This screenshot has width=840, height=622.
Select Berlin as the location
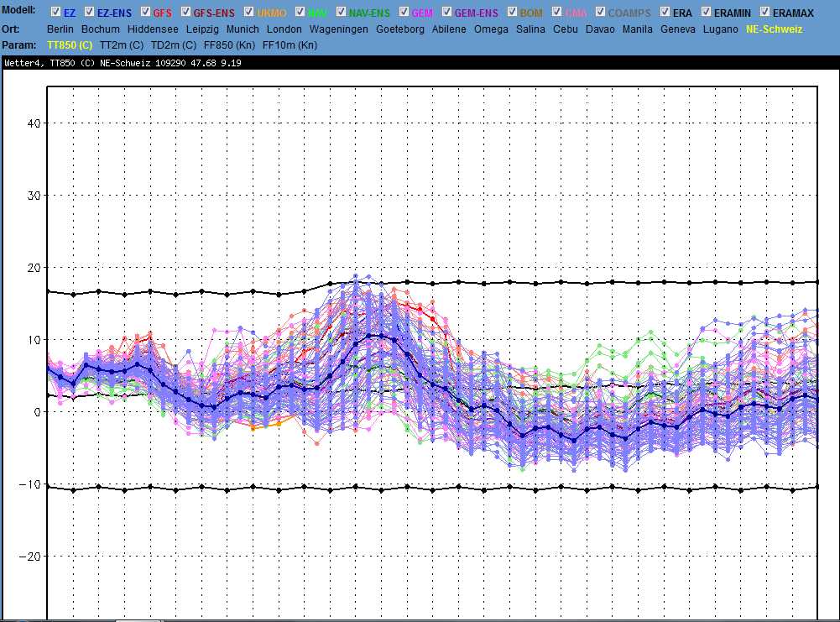tap(60, 29)
